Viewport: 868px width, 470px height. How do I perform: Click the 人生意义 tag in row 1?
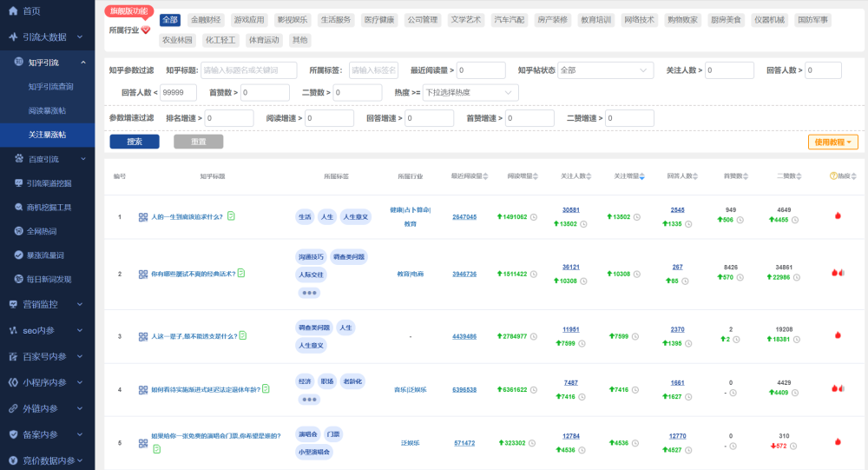355,216
